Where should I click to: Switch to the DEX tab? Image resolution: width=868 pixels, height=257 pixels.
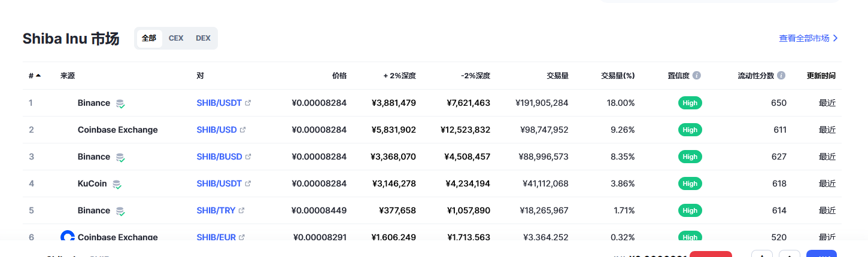(x=203, y=38)
